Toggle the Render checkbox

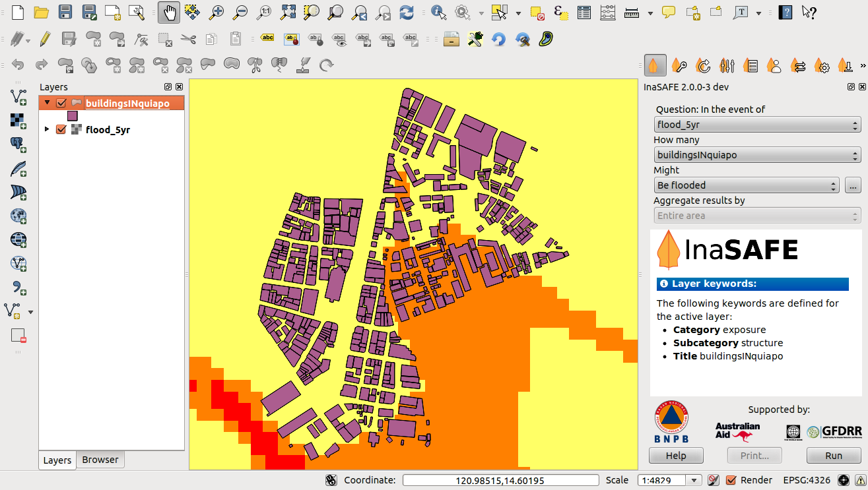click(731, 480)
